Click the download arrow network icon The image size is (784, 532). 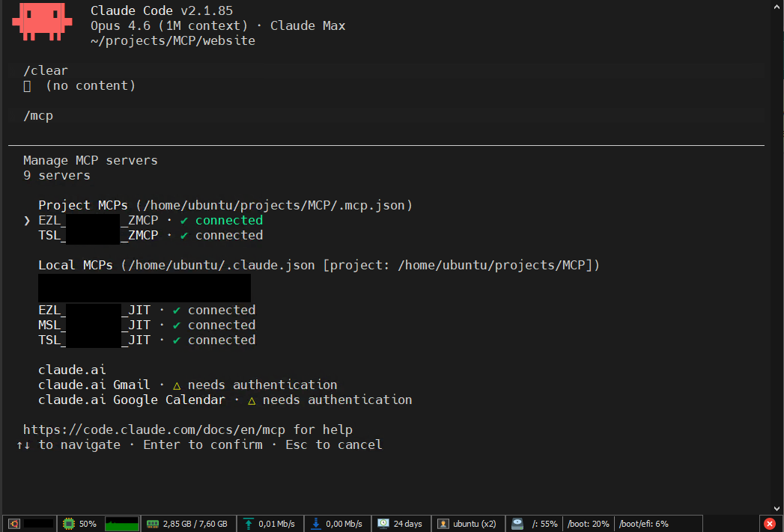click(x=316, y=524)
